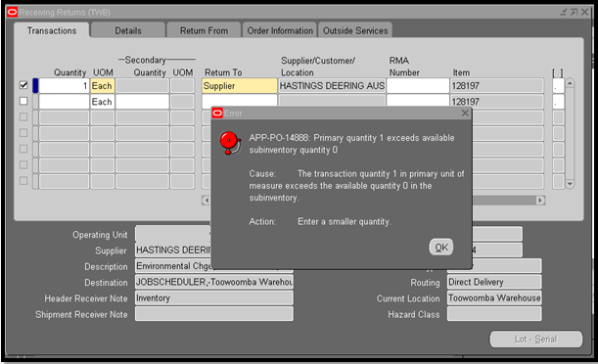
Task: Click the Return To field showing Supplier
Action: tap(239, 86)
